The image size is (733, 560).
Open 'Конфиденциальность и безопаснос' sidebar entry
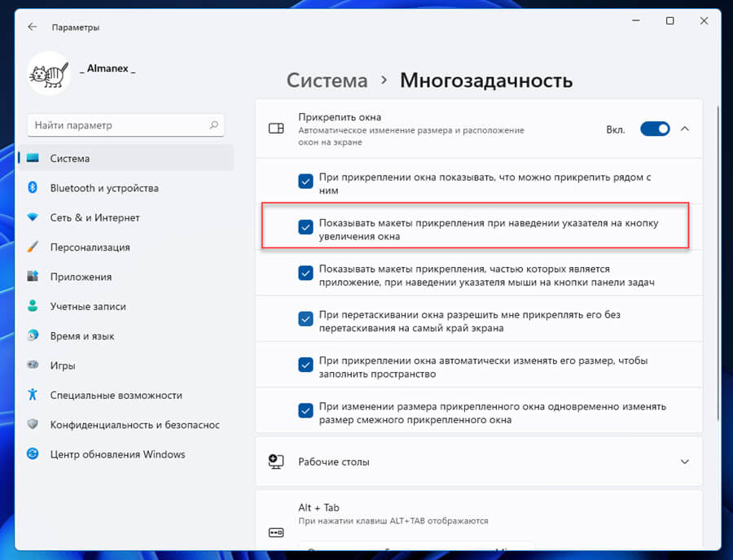click(126, 424)
